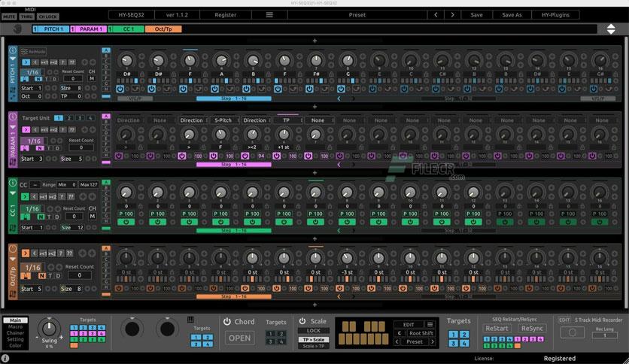Viewport: 629px width, 364px height.
Task: Select TP > Scale mode
Action: pyautogui.click(x=313, y=339)
